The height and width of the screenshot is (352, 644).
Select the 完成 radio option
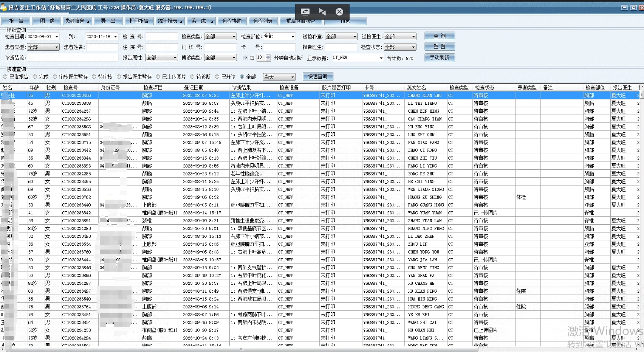click(35, 77)
